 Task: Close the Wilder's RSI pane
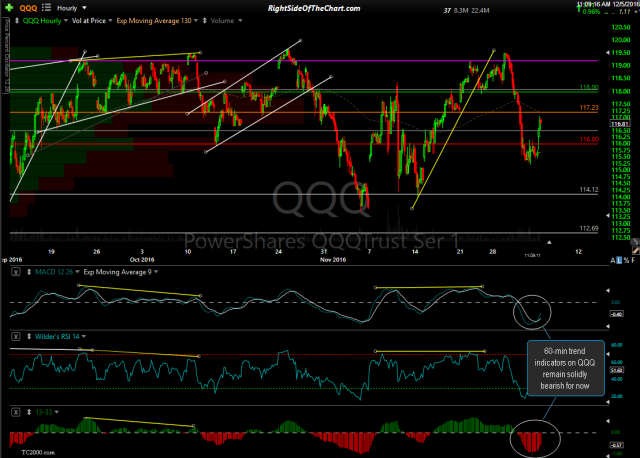(x=16, y=336)
